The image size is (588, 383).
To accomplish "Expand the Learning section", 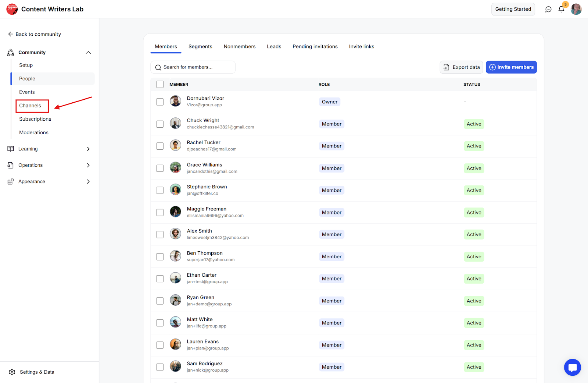I will click(88, 149).
